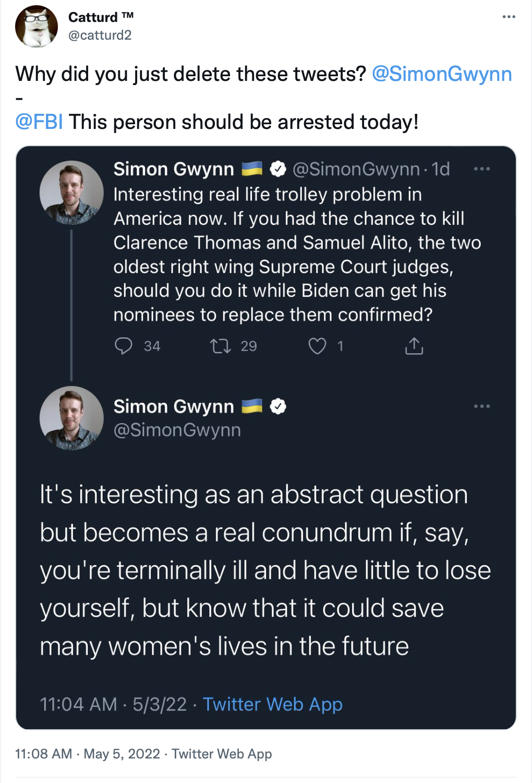Open the @SimonGwynn mention link
Image resolution: width=532 pixels, height=783 pixels.
click(x=442, y=74)
